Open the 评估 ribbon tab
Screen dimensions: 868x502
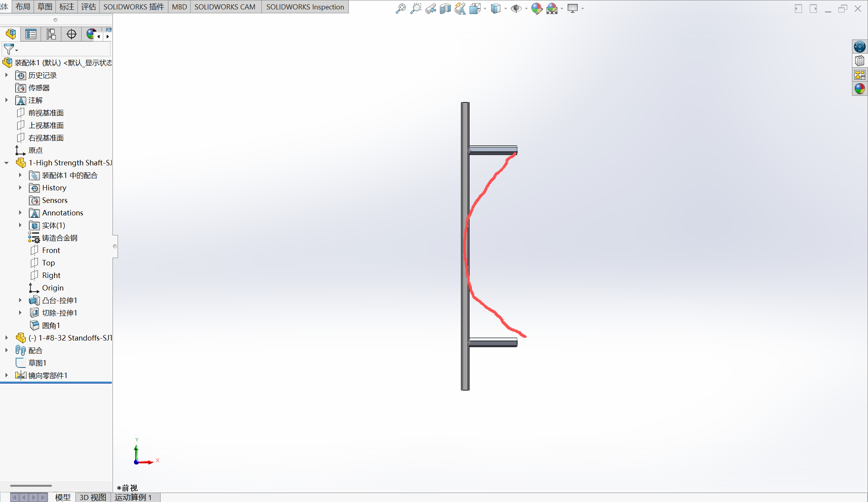[x=88, y=7]
